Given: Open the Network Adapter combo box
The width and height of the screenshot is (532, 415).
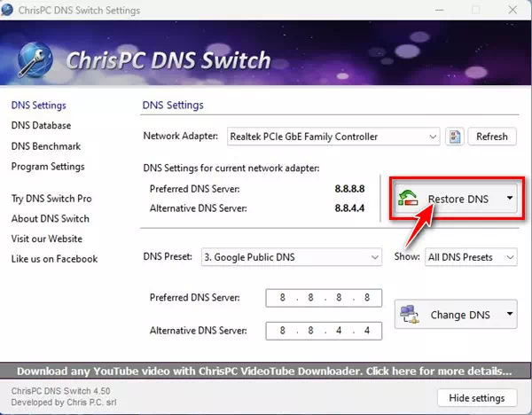Looking at the screenshot, I should 333,137.
